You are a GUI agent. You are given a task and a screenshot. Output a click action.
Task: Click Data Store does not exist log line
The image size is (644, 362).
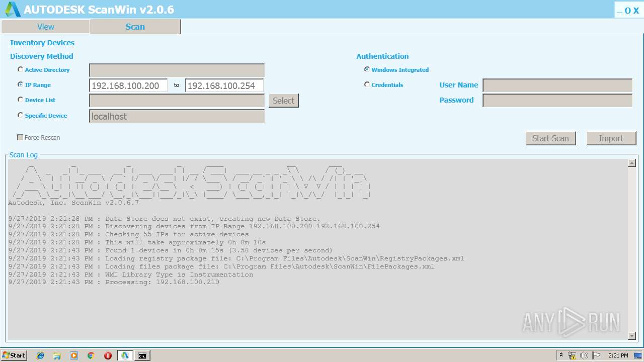(164, 218)
